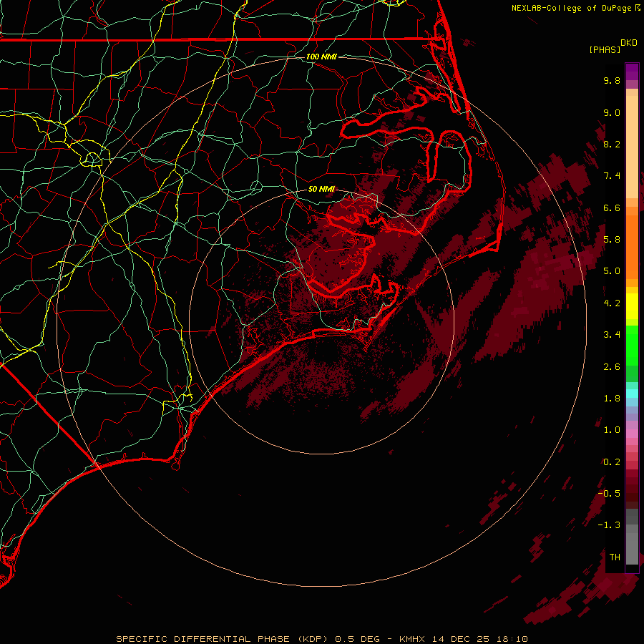Image resolution: width=644 pixels, height=644 pixels.
Task: Click the peach segment of the color bar
Action: point(632,144)
